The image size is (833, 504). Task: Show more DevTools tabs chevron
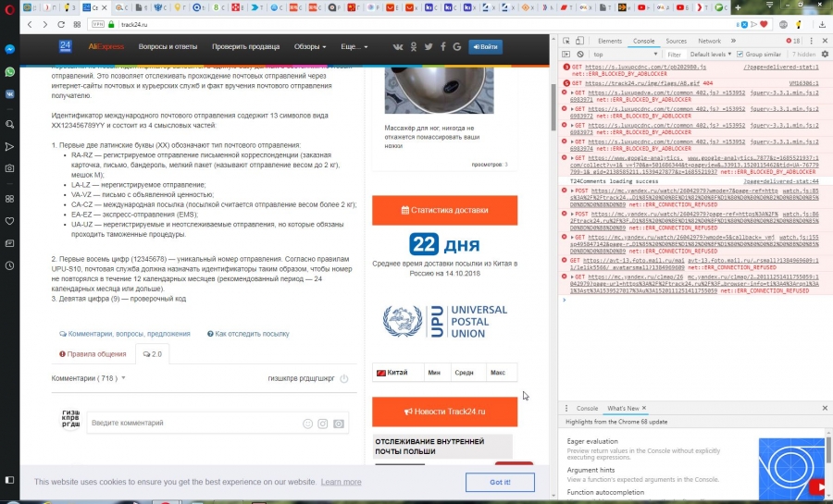(x=733, y=41)
